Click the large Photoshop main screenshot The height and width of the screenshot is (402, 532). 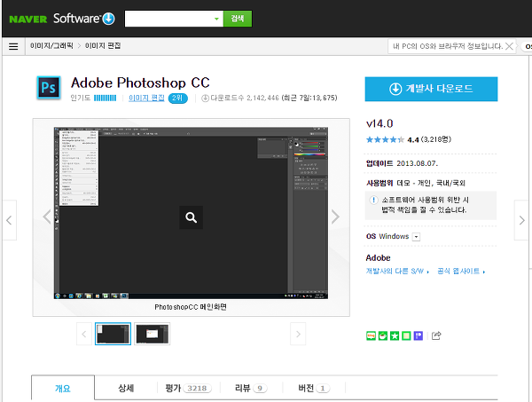point(191,213)
